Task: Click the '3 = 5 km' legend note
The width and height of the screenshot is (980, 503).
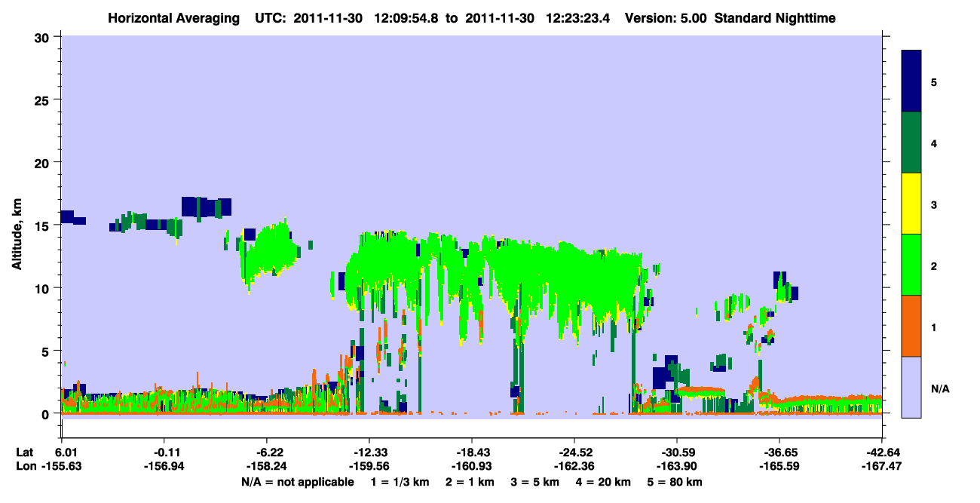Action: tap(534, 481)
